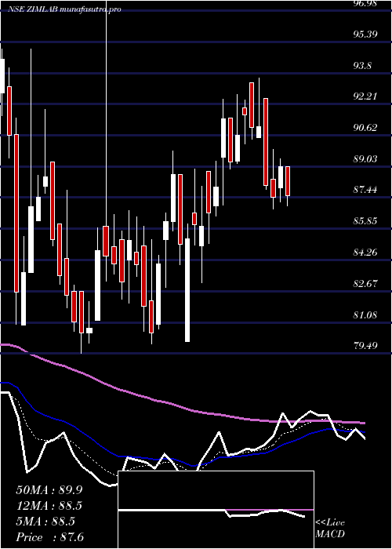Click the 12MA : 88.5 readout

point(49,506)
